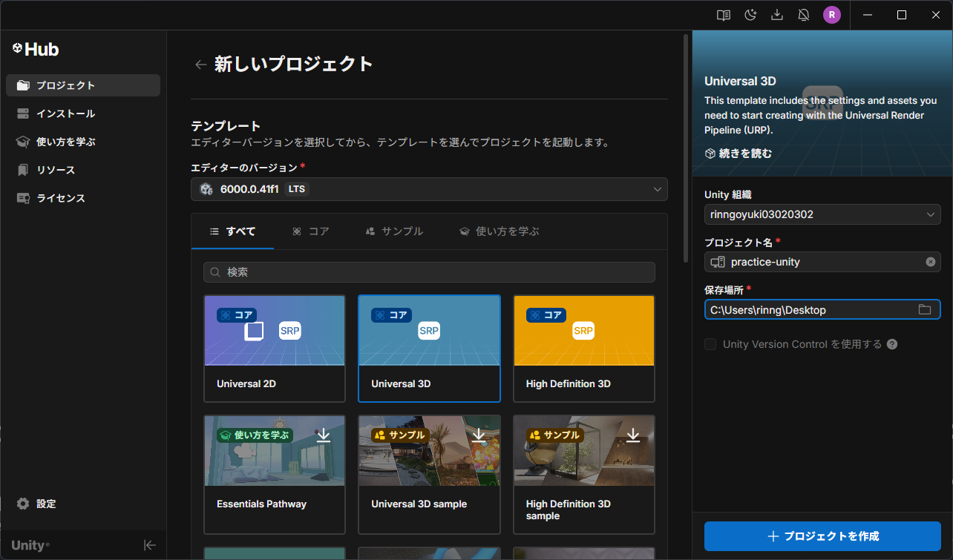Click the Universal 3D heading in details panel
Screen dimensions: 953x560
(x=740, y=81)
